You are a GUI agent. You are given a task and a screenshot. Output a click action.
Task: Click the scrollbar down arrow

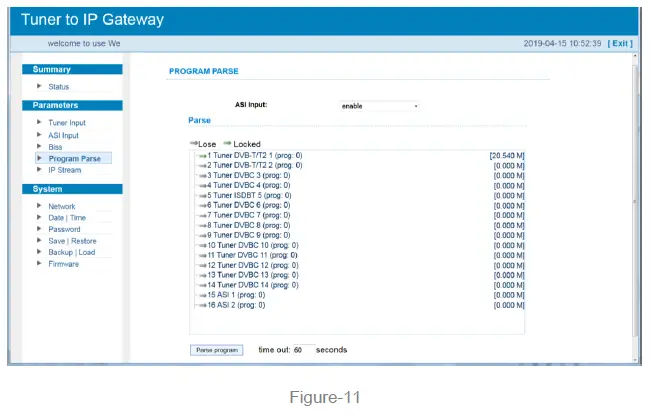click(x=635, y=360)
